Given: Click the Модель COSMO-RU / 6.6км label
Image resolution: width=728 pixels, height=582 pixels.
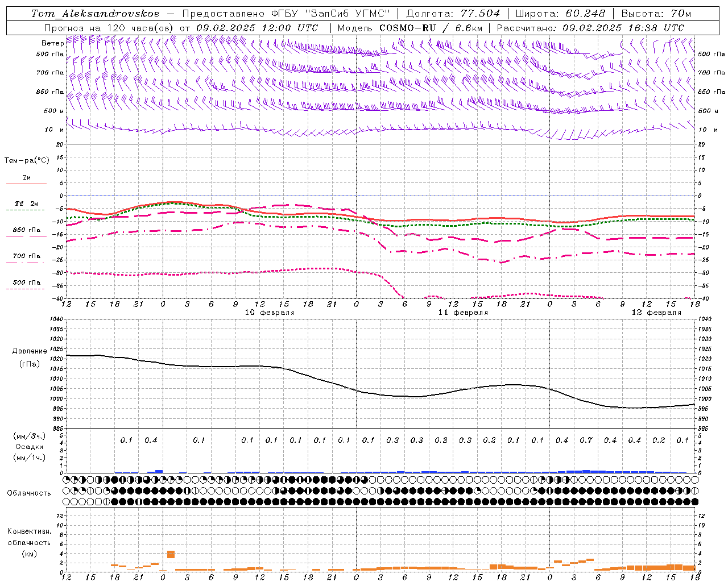Looking at the screenshot, I should tap(410, 28).
